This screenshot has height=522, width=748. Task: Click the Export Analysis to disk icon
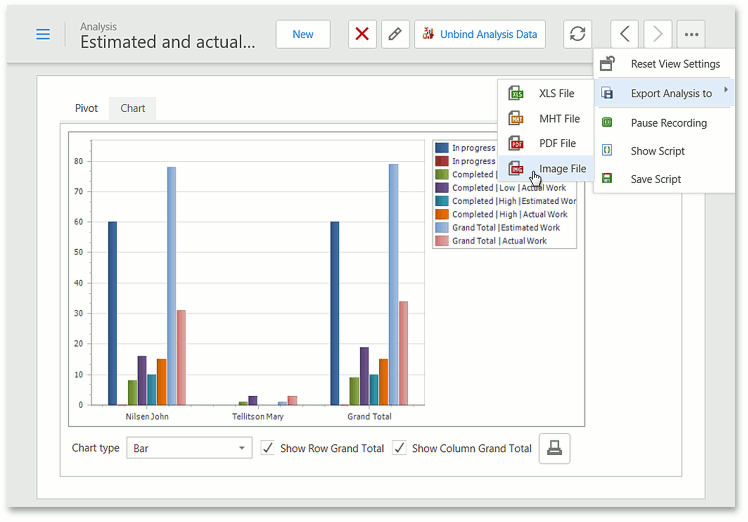(x=607, y=93)
